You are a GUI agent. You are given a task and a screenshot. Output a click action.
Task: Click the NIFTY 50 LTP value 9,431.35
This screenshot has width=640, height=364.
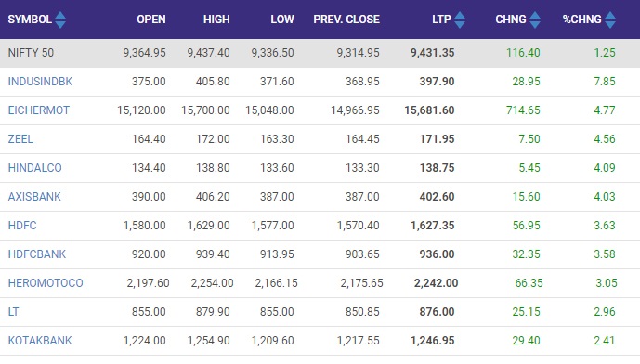(432, 53)
